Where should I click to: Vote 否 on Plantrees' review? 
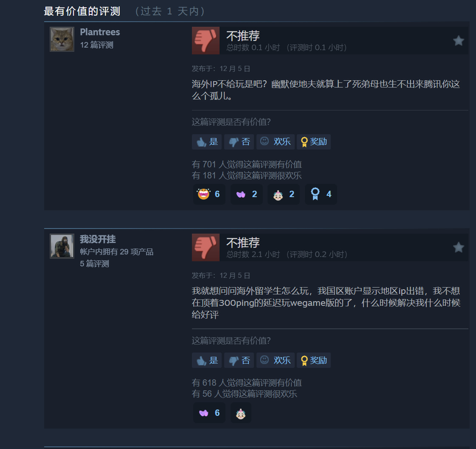tap(239, 142)
